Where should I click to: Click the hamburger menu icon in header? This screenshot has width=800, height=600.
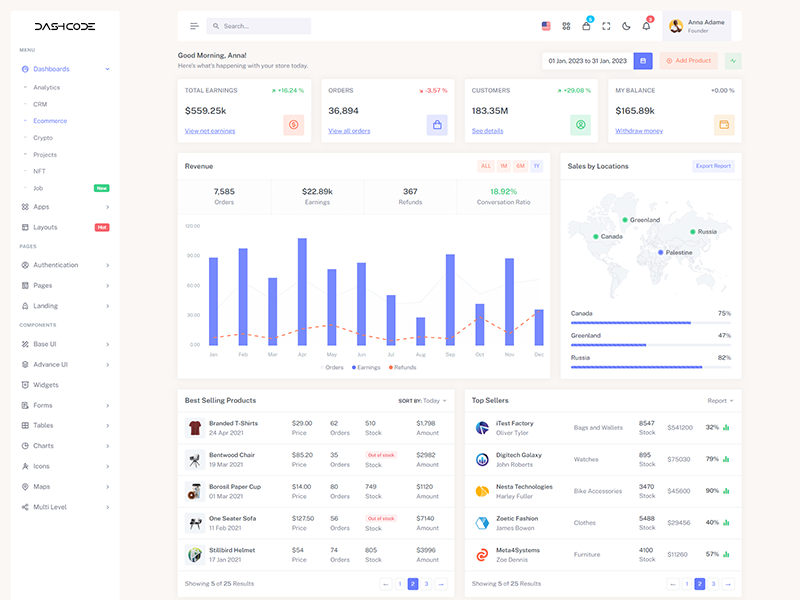(194, 26)
